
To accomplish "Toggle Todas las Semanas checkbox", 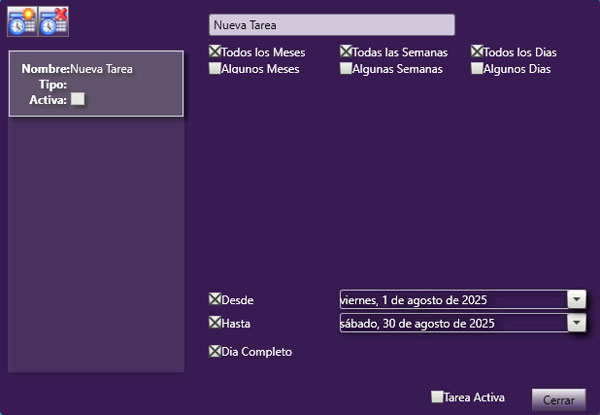I will 346,52.
